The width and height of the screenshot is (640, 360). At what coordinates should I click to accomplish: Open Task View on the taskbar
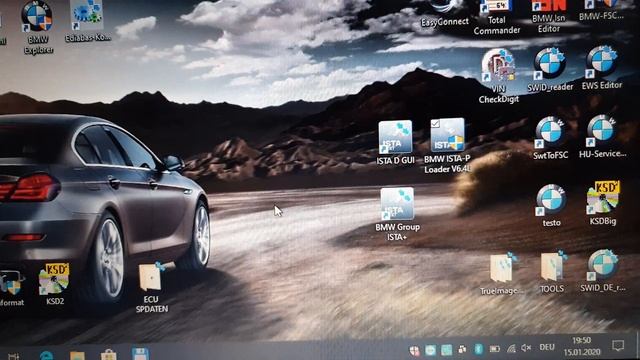tap(13, 356)
